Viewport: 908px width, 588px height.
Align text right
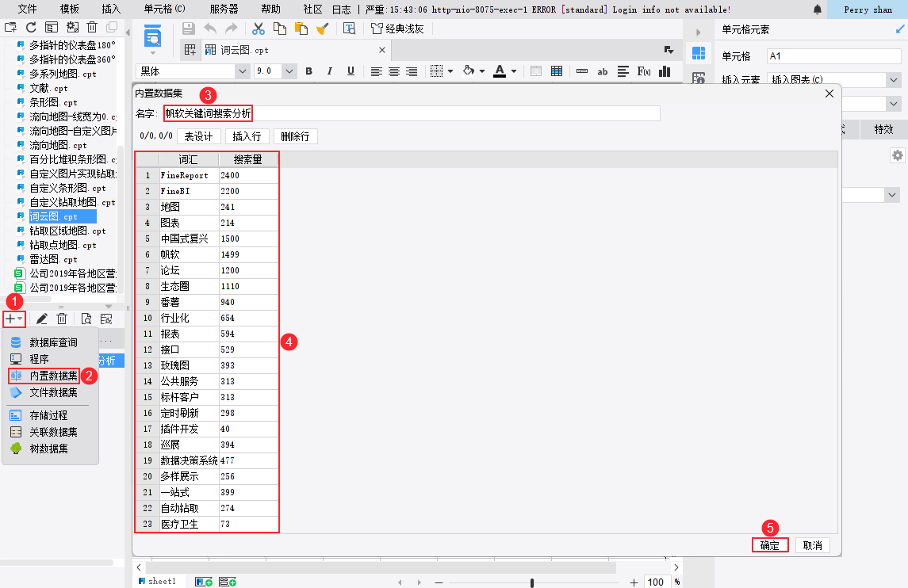pos(411,71)
